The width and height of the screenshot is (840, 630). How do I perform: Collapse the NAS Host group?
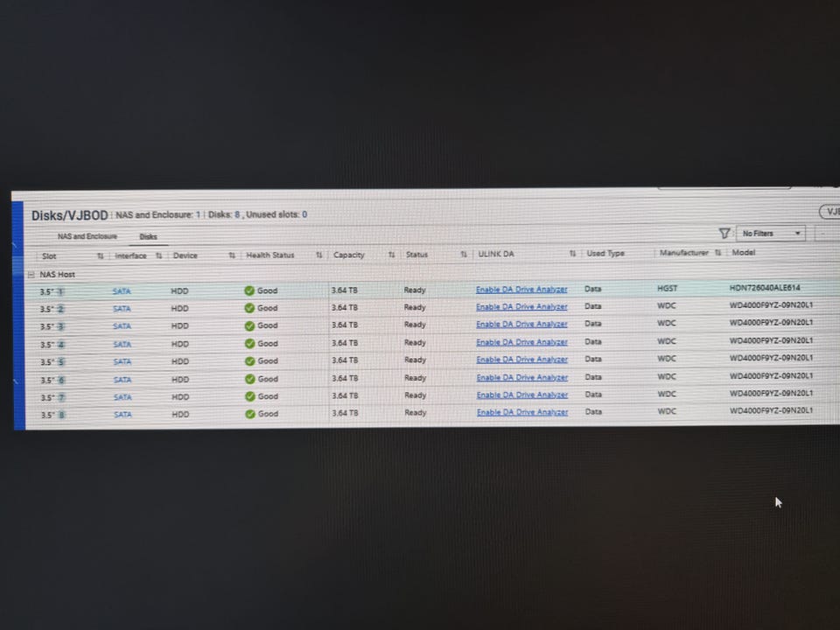click(x=31, y=275)
